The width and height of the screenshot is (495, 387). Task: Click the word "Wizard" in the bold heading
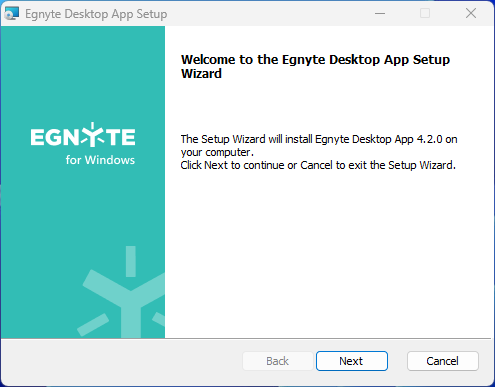[x=201, y=74]
